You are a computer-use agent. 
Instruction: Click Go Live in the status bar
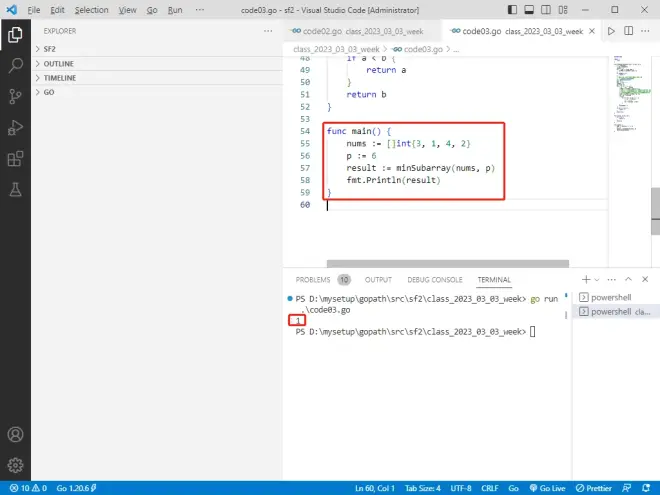tap(552, 487)
